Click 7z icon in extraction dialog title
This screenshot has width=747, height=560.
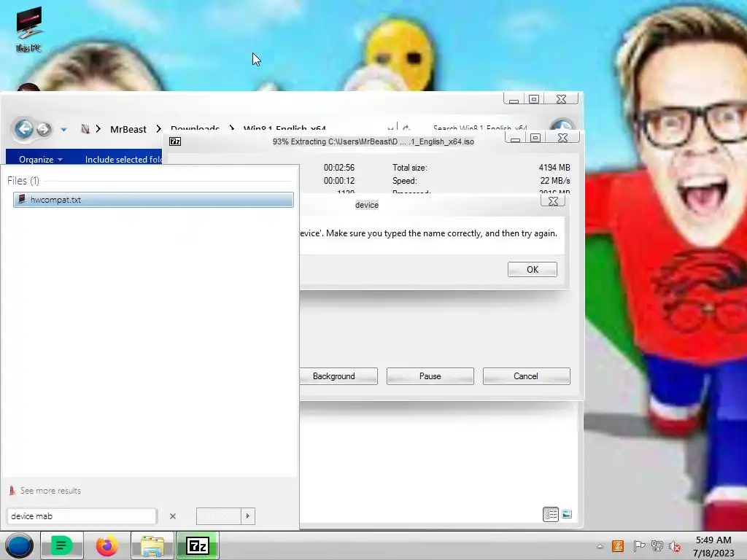(x=175, y=141)
